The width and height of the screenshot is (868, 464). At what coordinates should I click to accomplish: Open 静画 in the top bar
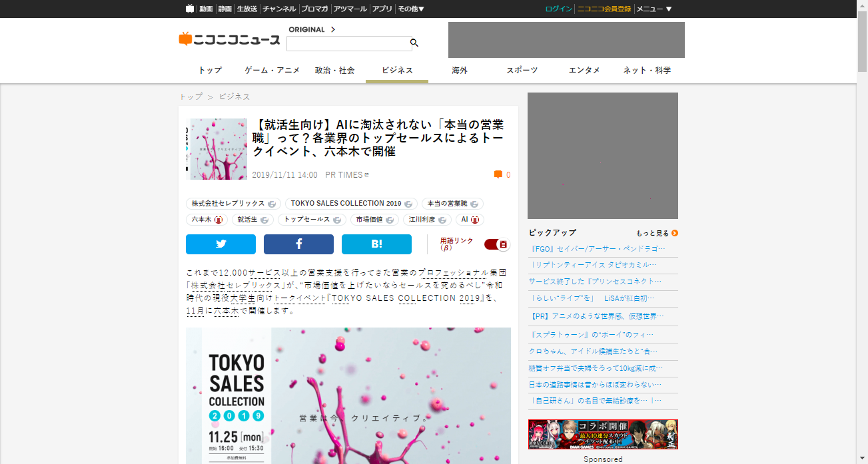point(225,9)
